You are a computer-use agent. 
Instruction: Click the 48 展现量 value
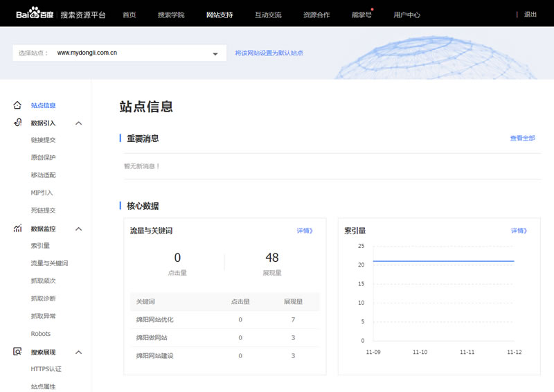coord(272,258)
